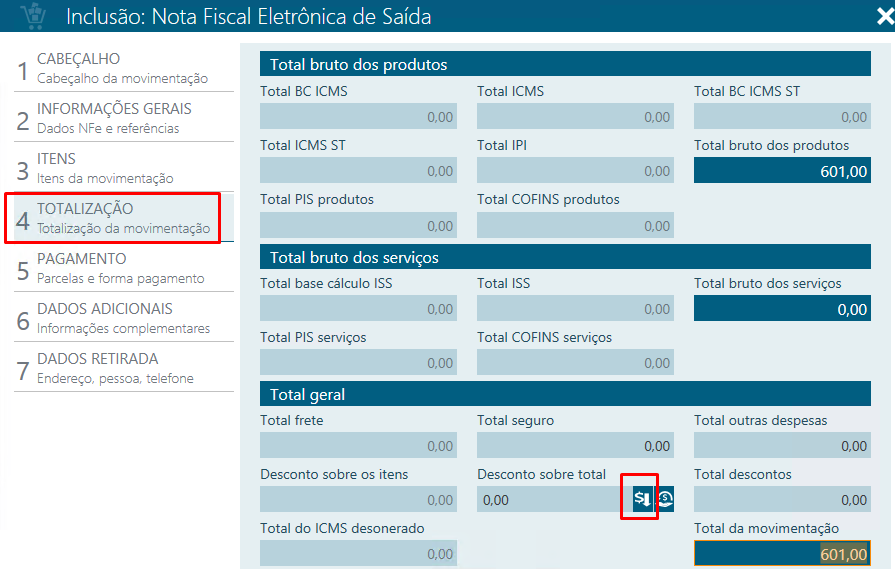Open step 7 Dados Retirada

pos(124,368)
